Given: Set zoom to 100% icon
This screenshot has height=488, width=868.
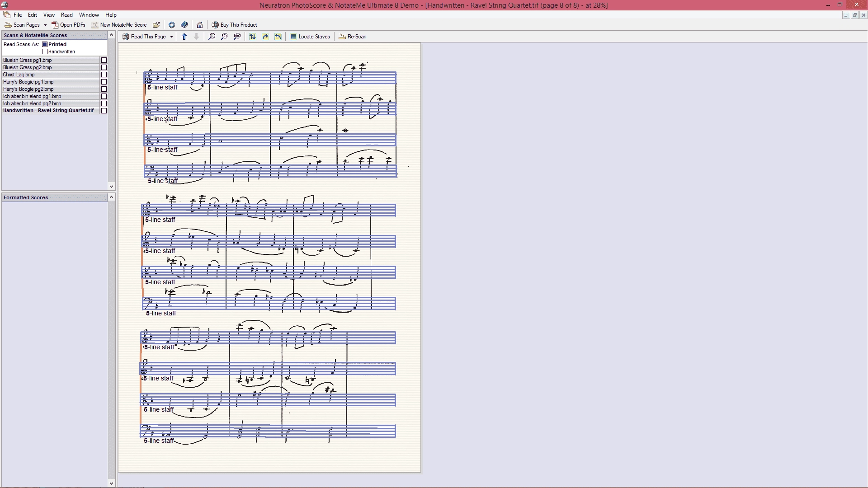Looking at the screenshot, I should pos(237,37).
